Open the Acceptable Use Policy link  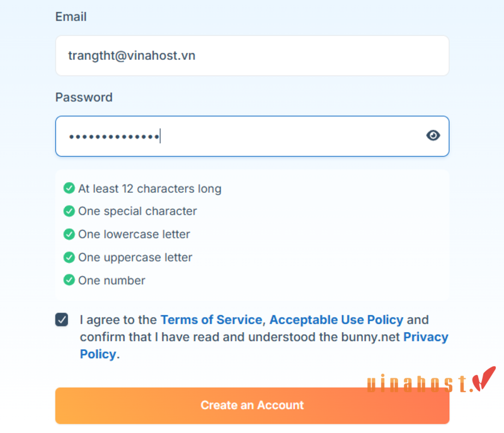(336, 320)
